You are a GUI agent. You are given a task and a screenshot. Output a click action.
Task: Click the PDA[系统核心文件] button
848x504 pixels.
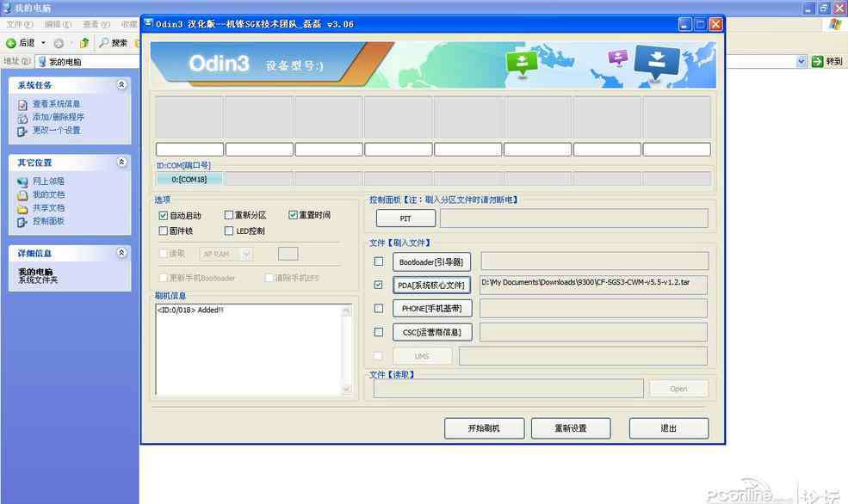pos(431,286)
